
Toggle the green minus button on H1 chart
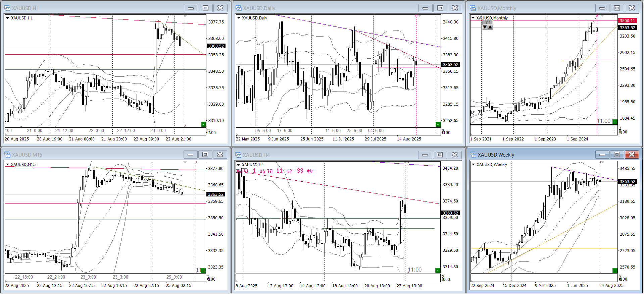[x=203, y=124]
